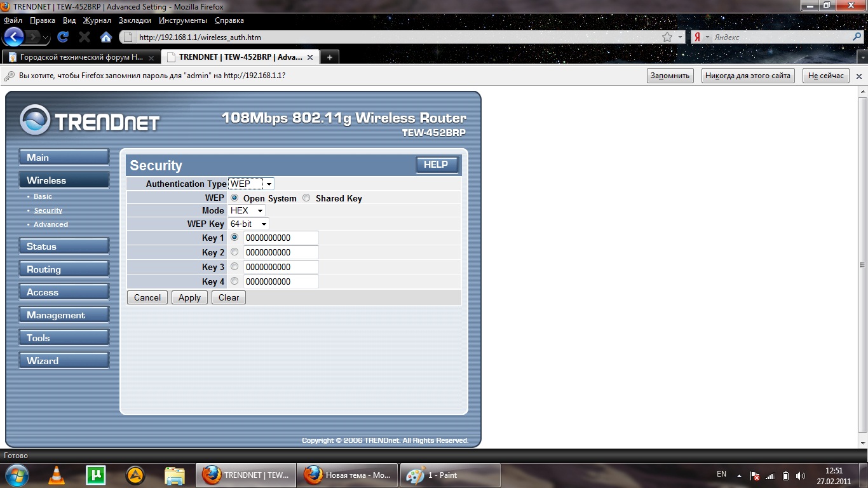Reload the page with the refresh icon
The width and height of the screenshot is (868, 488).
pyautogui.click(x=62, y=37)
